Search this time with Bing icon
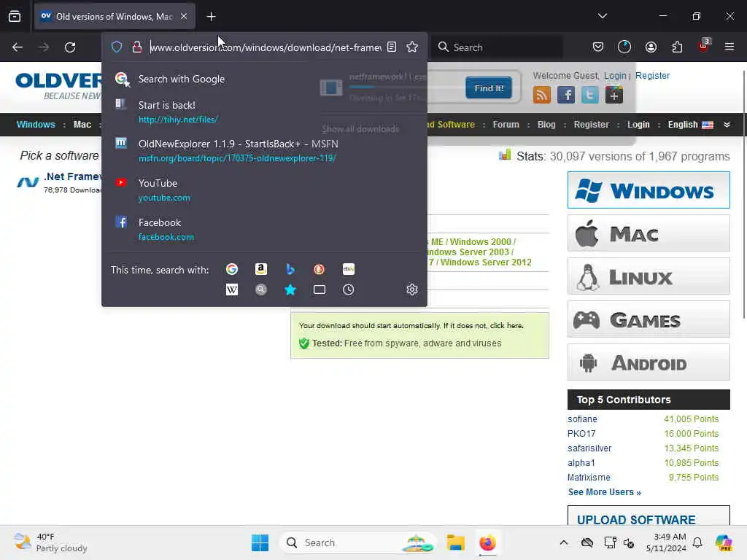This screenshot has height=560, width=747. [290, 269]
